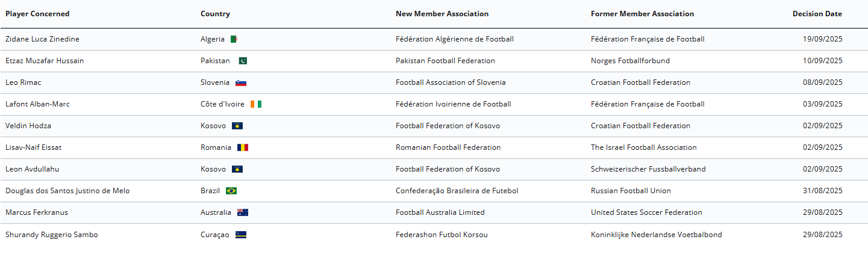Sort by Decision Date column header
The height and width of the screenshot is (257, 868).
click(817, 14)
